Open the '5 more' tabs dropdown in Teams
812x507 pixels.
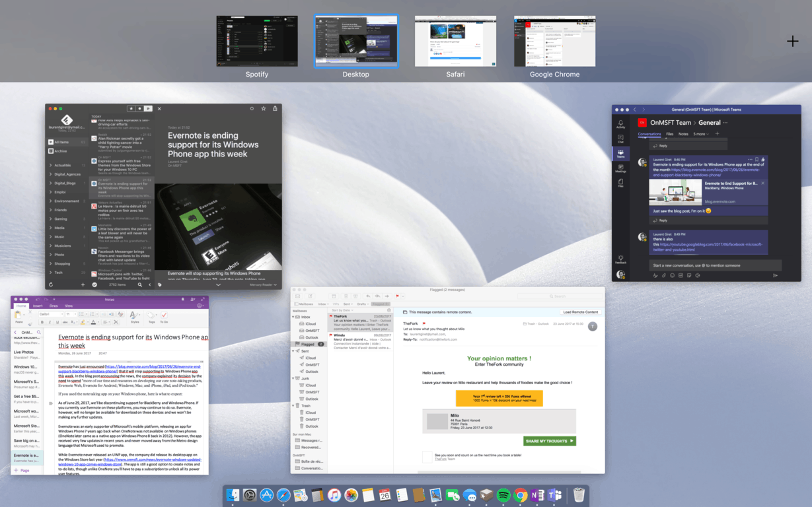(700, 134)
